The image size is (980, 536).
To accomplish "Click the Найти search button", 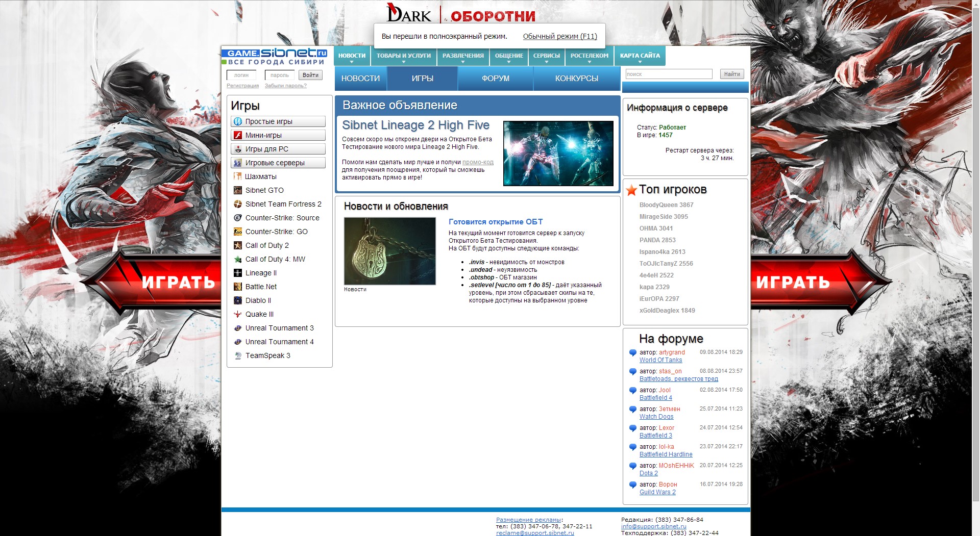I will pyautogui.click(x=732, y=74).
